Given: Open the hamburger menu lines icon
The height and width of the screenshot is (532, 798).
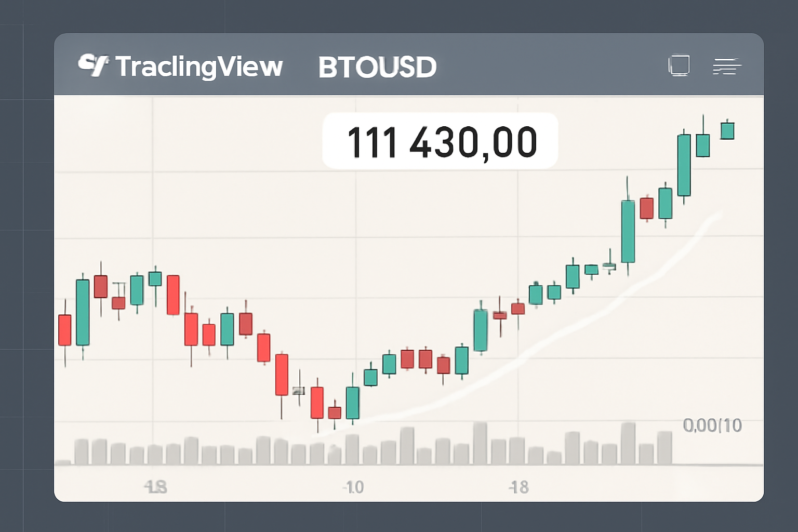Looking at the screenshot, I should click(726, 66).
